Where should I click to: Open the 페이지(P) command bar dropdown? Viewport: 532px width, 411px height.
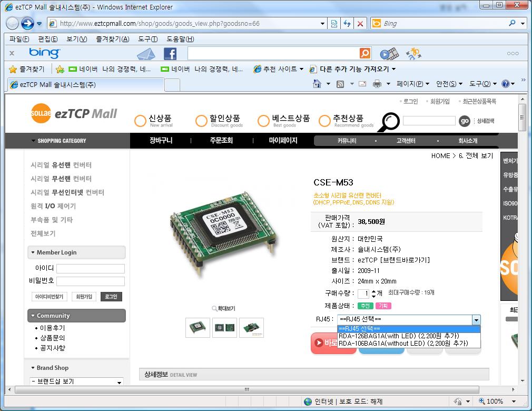(413, 83)
